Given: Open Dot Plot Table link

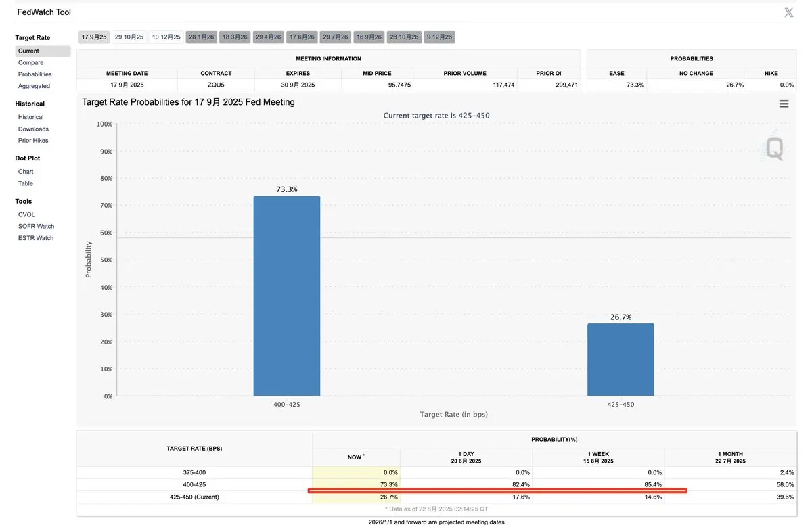Looking at the screenshot, I should [26, 183].
